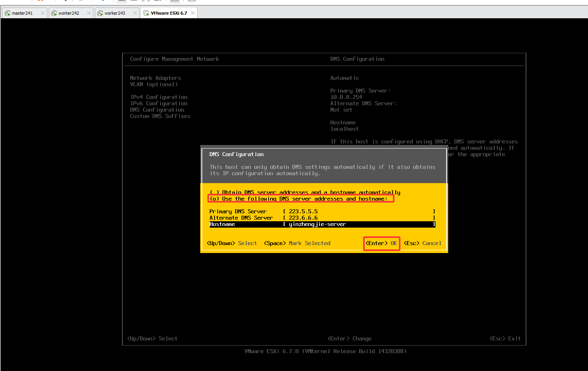Click the VM icon on VMware ESXi 6.7 tab

(146, 13)
